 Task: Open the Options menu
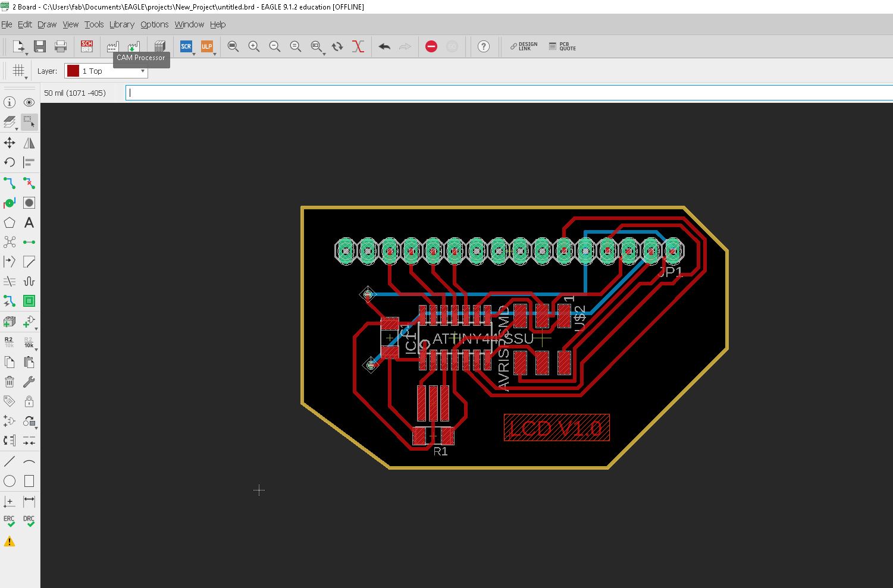click(155, 24)
